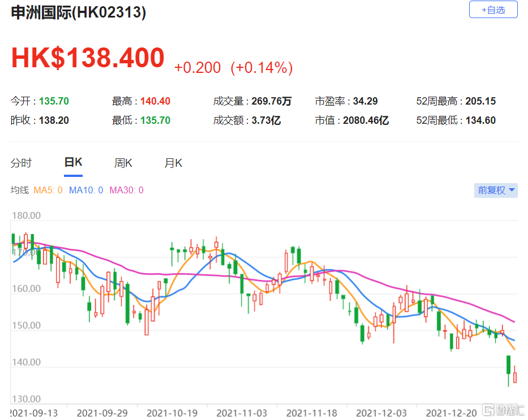Click the 2021-11-03 date label
This screenshot has height=420, width=528.
pos(242,413)
